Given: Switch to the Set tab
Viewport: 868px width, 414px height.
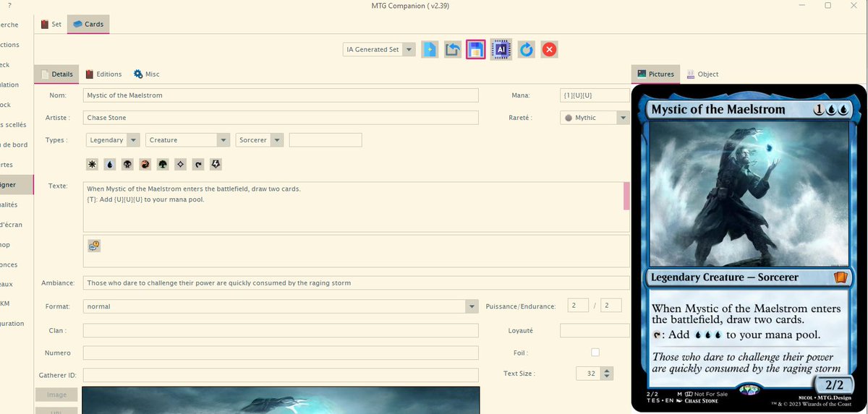Looking at the screenshot, I should point(51,24).
